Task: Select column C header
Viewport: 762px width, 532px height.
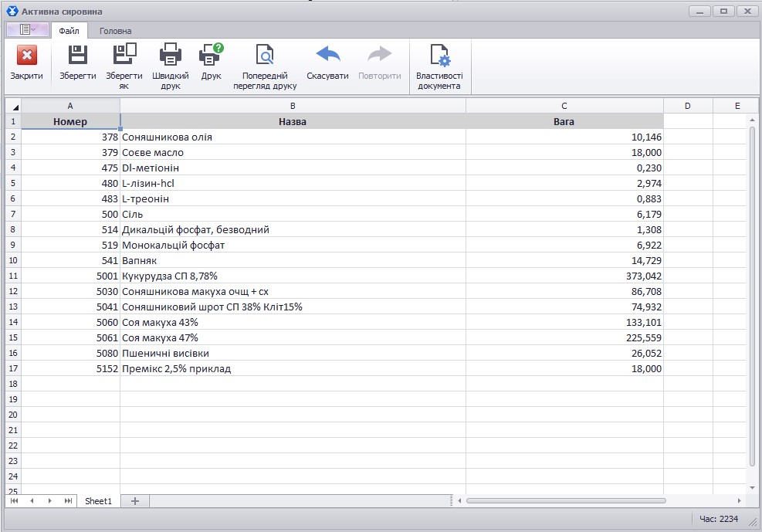Action: pyautogui.click(x=564, y=106)
